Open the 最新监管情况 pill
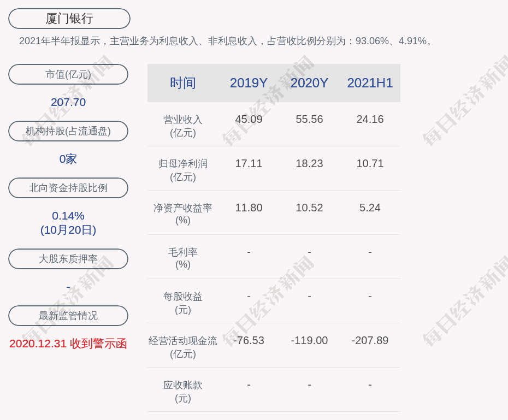508x420 pixels. 68,316
